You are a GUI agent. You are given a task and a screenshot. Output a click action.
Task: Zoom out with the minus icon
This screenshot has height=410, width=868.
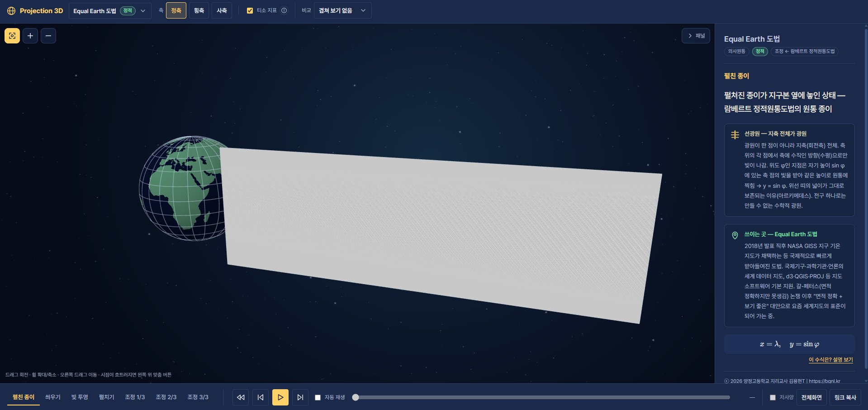(x=48, y=36)
